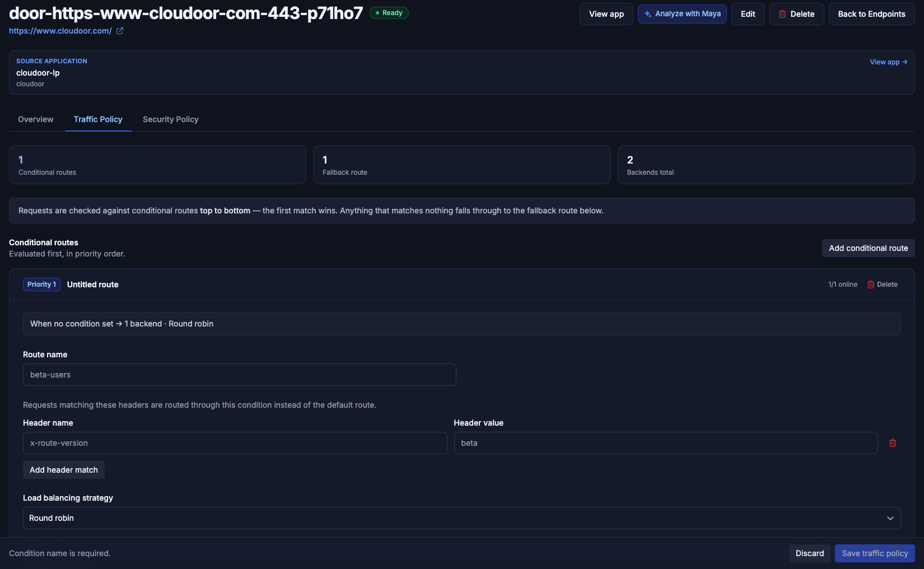The width and height of the screenshot is (924, 569).
Task: Click the Header value field beta
Action: click(x=666, y=443)
